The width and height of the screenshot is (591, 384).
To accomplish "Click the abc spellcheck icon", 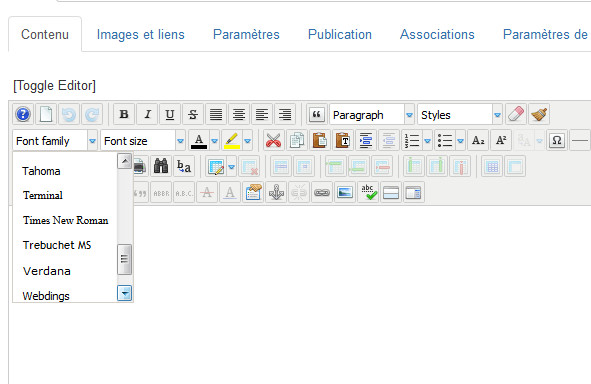I will coord(368,193).
